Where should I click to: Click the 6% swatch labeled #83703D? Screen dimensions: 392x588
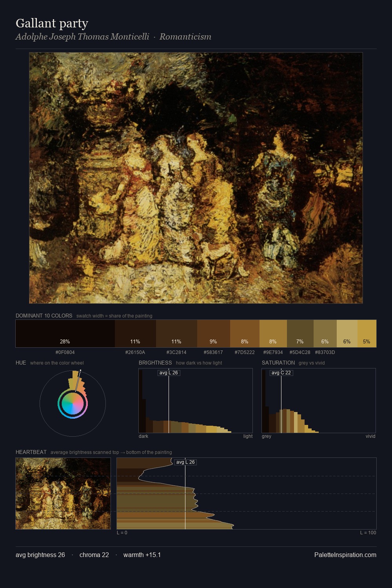(x=325, y=334)
